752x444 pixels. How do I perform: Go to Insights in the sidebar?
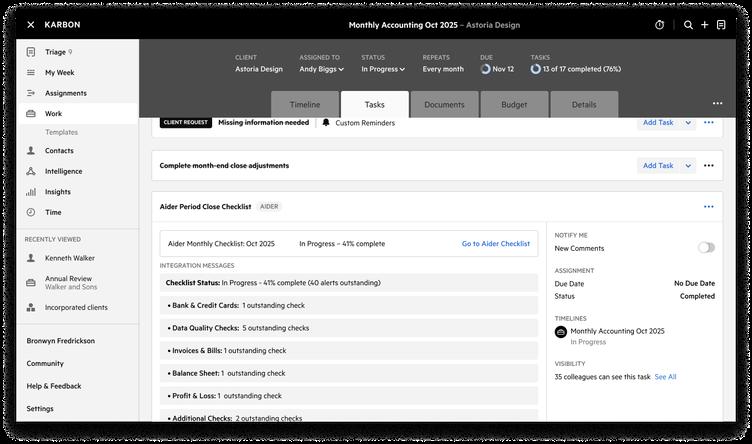pos(57,192)
